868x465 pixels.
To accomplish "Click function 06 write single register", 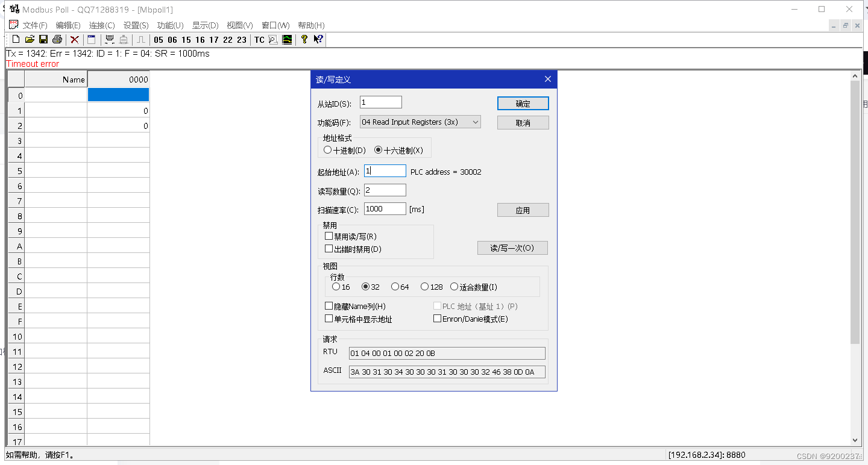I will [172, 40].
